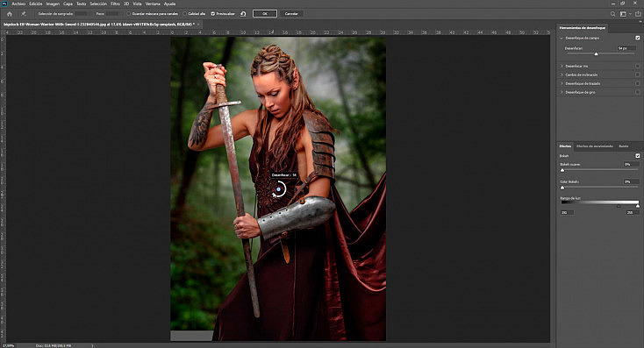
Task: Collapse the Desenfoque de campo section
Action: [x=562, y=39]
